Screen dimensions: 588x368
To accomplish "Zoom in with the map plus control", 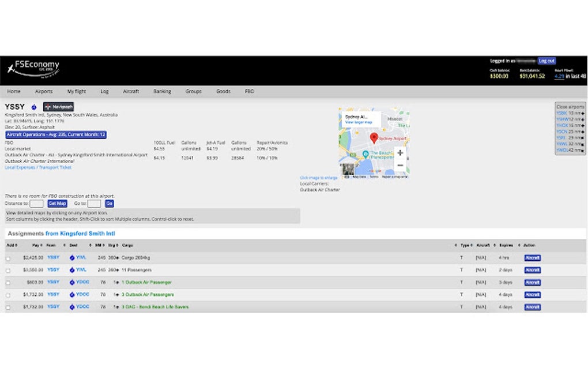I will click(x=400, y=153).
